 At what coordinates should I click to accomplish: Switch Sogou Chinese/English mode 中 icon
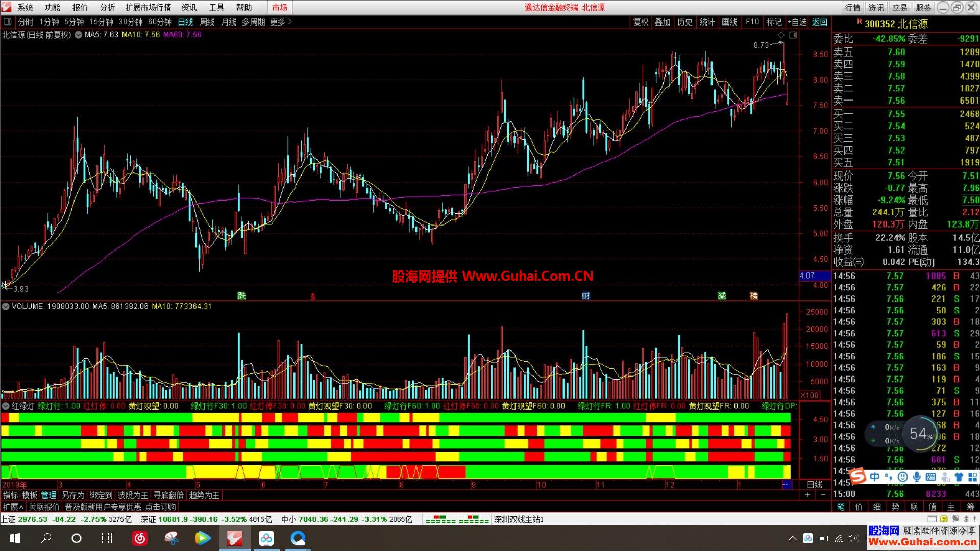(x=875, y=477)
